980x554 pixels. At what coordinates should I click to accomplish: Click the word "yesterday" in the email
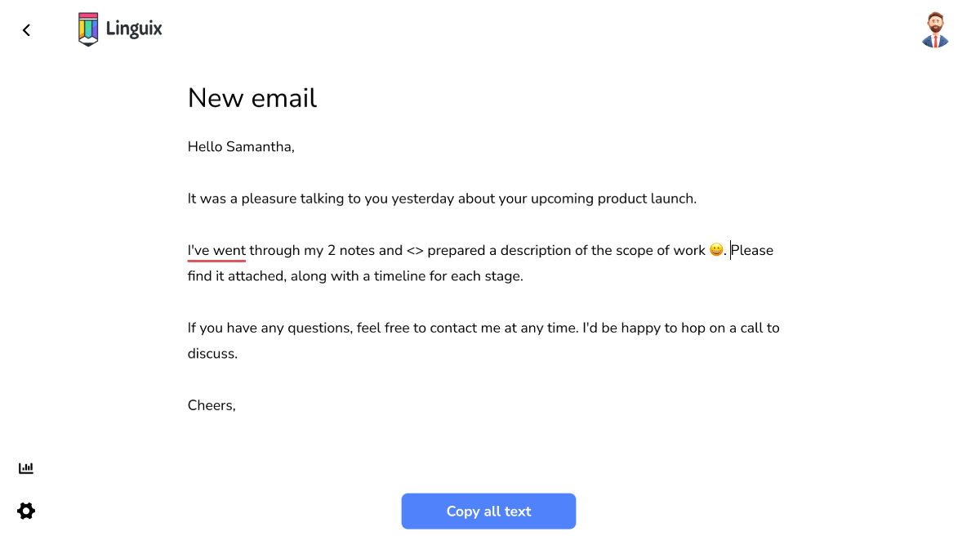coord(422,199)
